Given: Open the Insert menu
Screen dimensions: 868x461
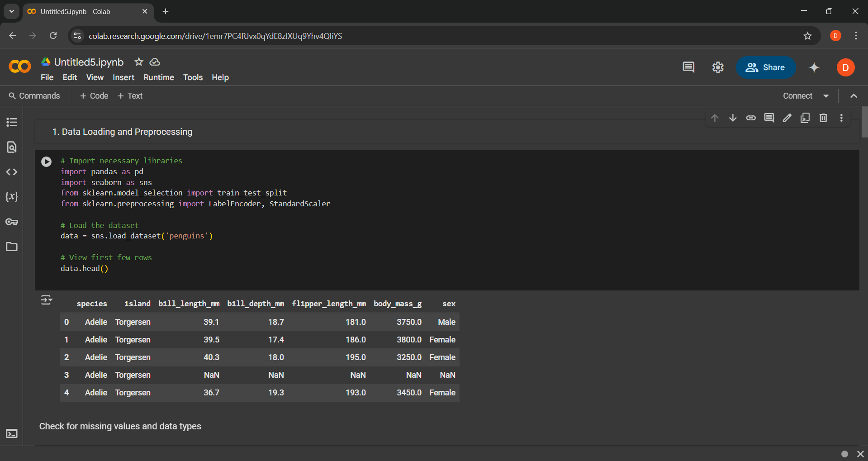Looking at the screenshot, I should point(123,77).
